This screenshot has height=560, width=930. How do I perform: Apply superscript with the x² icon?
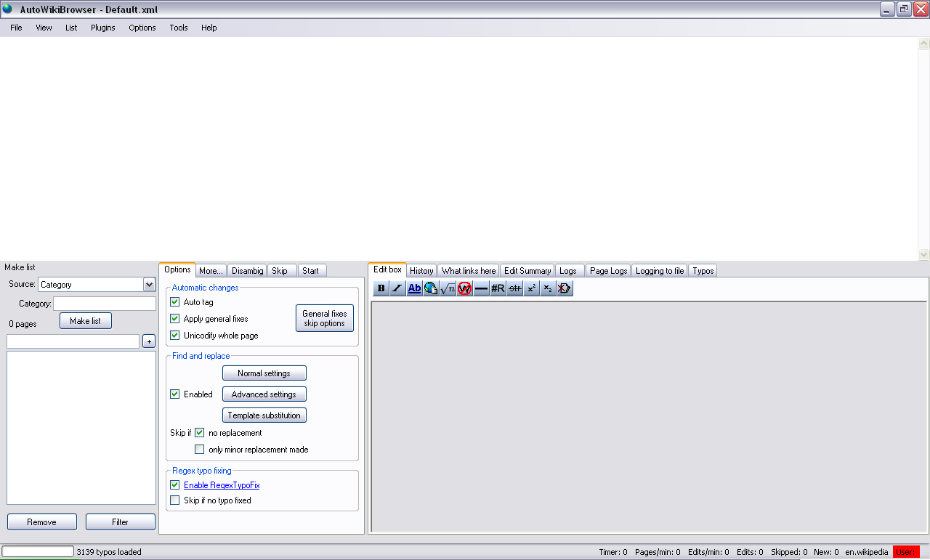531,288
